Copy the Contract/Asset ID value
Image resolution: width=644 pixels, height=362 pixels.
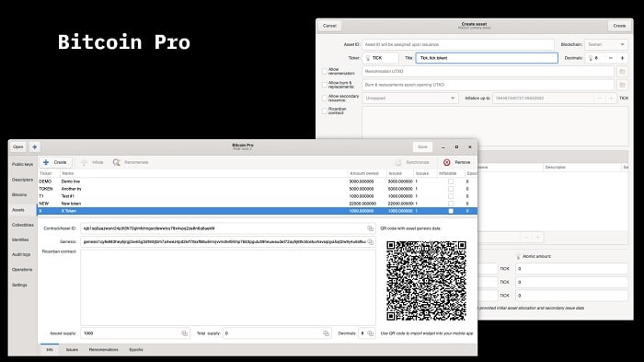click(x=370, y=228)
